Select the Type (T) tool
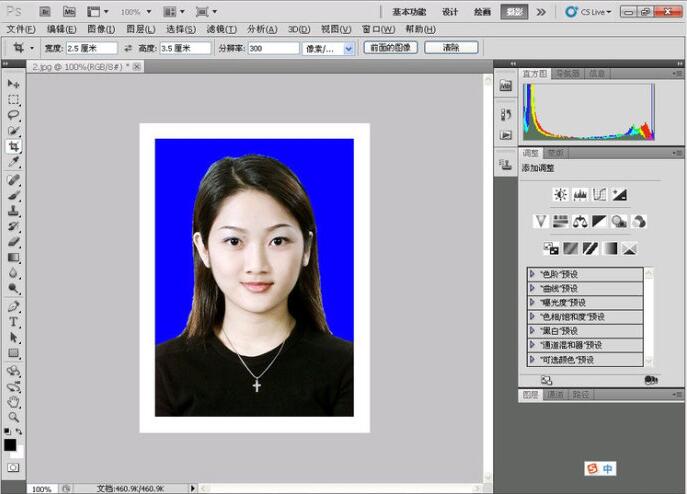 click(x=14, y=322)
